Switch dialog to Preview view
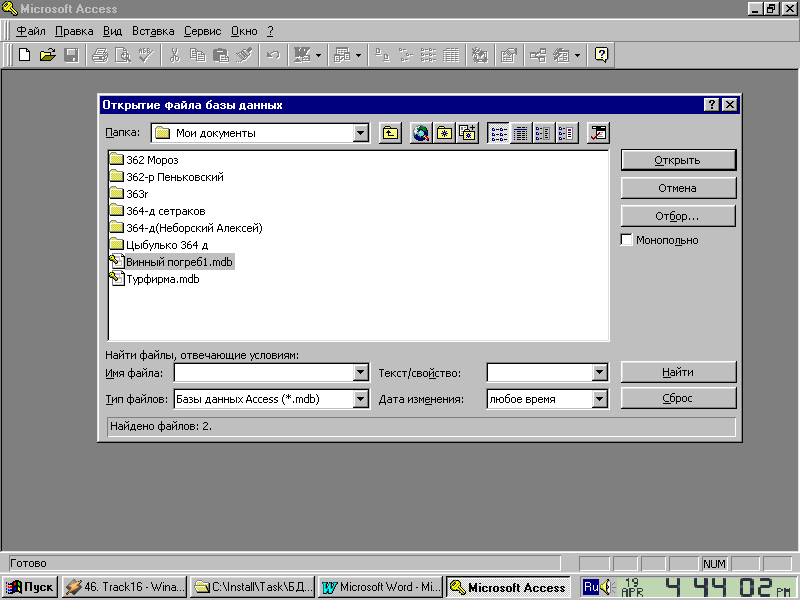This screenshot has height=600, width=800. pyautogui.click(x=566, y=133)
